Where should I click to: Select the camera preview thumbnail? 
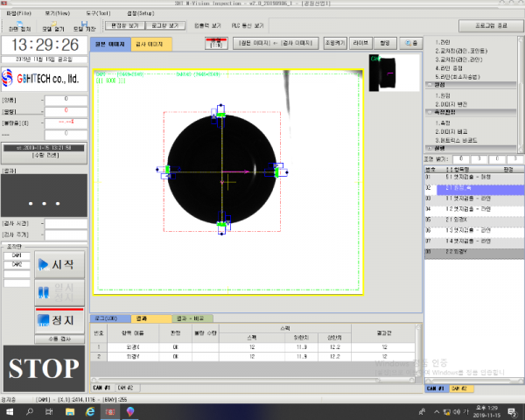point(394,73)
